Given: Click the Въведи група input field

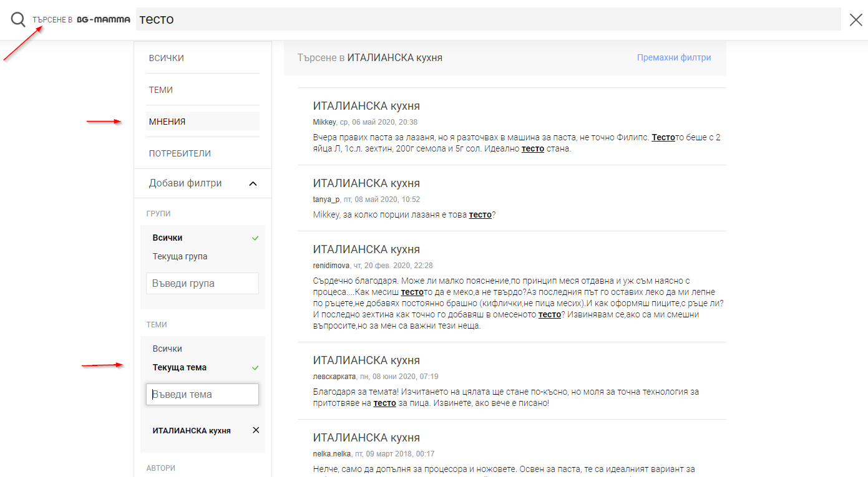Looking at the screenshot, I should (202, 283).
